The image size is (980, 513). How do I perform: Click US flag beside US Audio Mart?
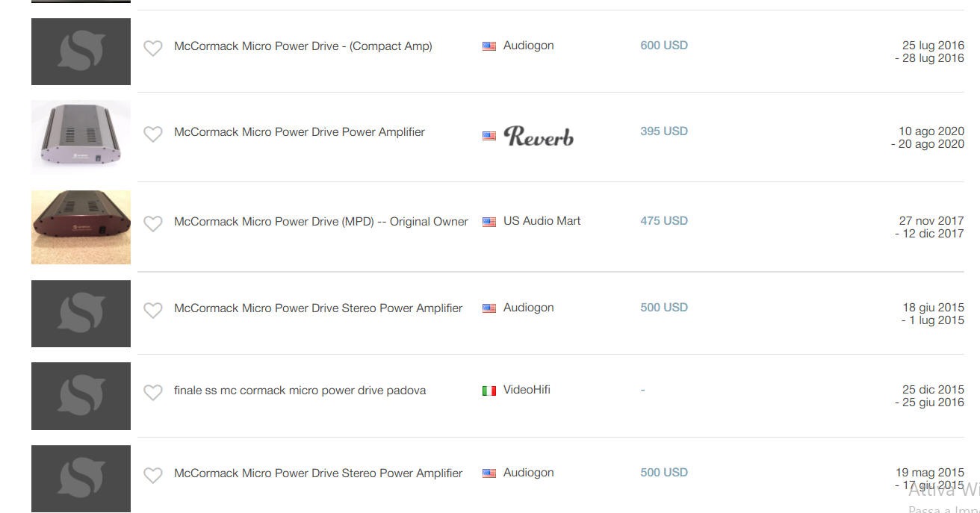(489, 222)
